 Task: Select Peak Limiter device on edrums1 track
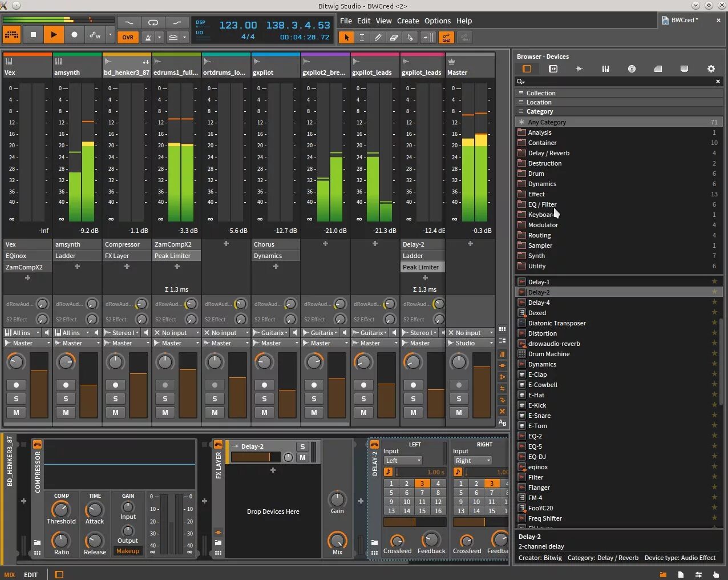176,256
